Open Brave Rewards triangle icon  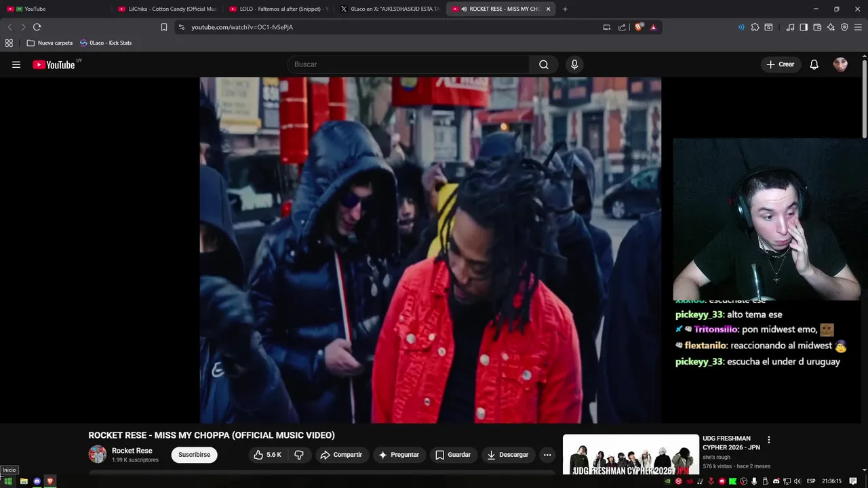pos(653,27)
